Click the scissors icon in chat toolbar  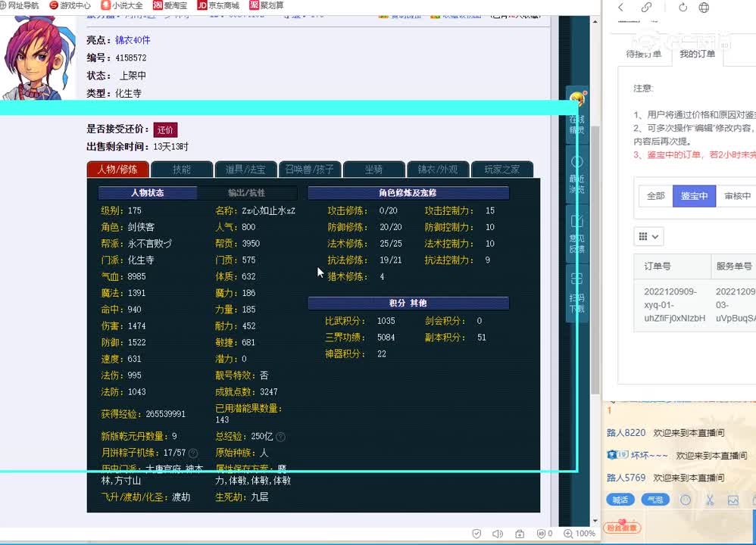[x=710, y=500]
